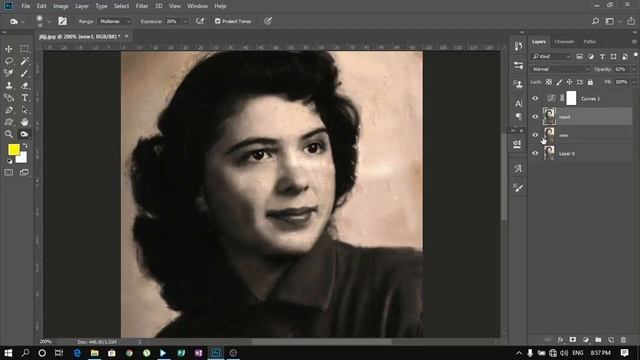Select the Lasso tool
640x360 pixels.
pyautogui.click(x=9, y=61)
